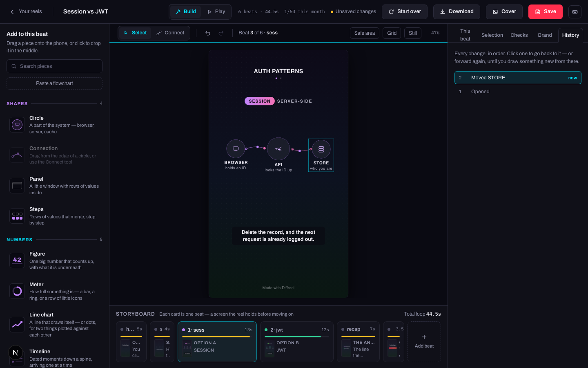Add a Circle shape piece

coord(55,125)
